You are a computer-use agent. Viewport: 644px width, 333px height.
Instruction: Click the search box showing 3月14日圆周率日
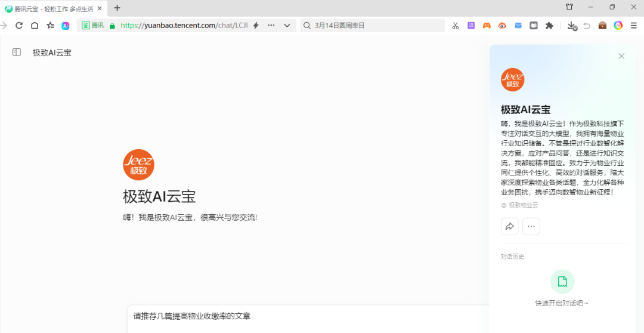pyautogui.click(x=372, y=26)
